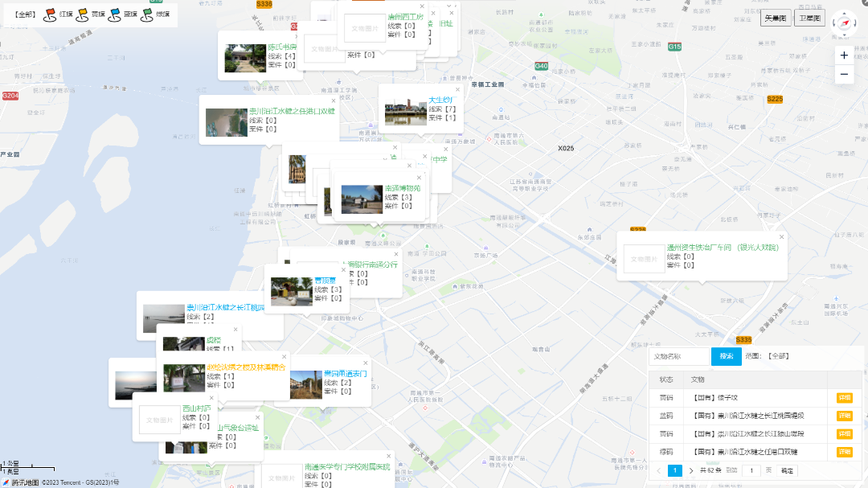Open 详细 for the 绿码 row
Viewport: 868px width, 488px height.
844,452
